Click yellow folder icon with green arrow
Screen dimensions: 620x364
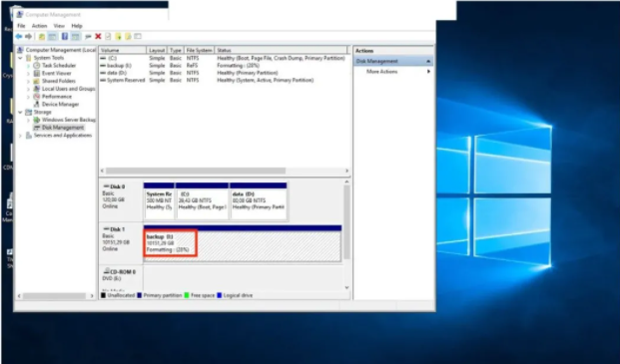click(x=118, y=36)
